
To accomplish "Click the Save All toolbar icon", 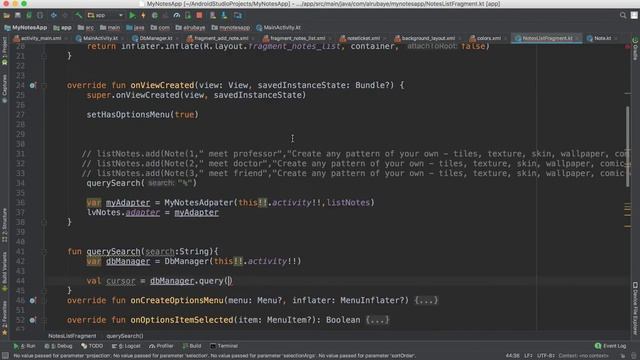I will (18, 16).
